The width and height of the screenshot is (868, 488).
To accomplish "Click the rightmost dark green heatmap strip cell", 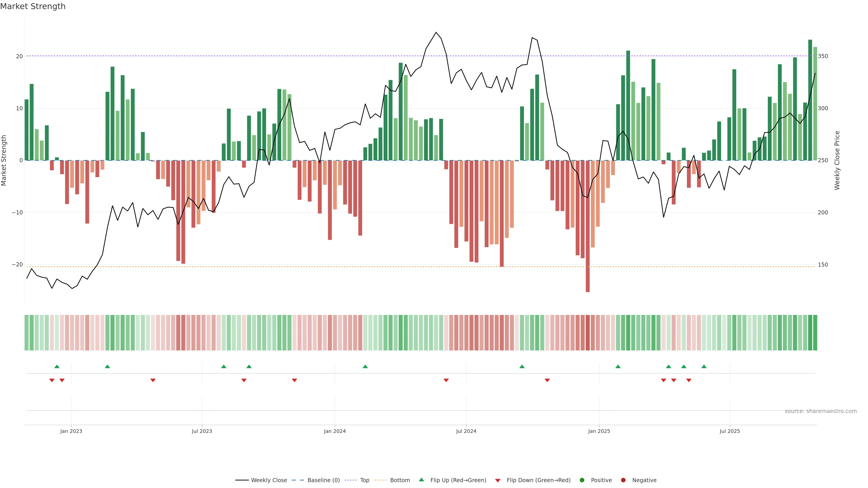I will coord(815,333).
